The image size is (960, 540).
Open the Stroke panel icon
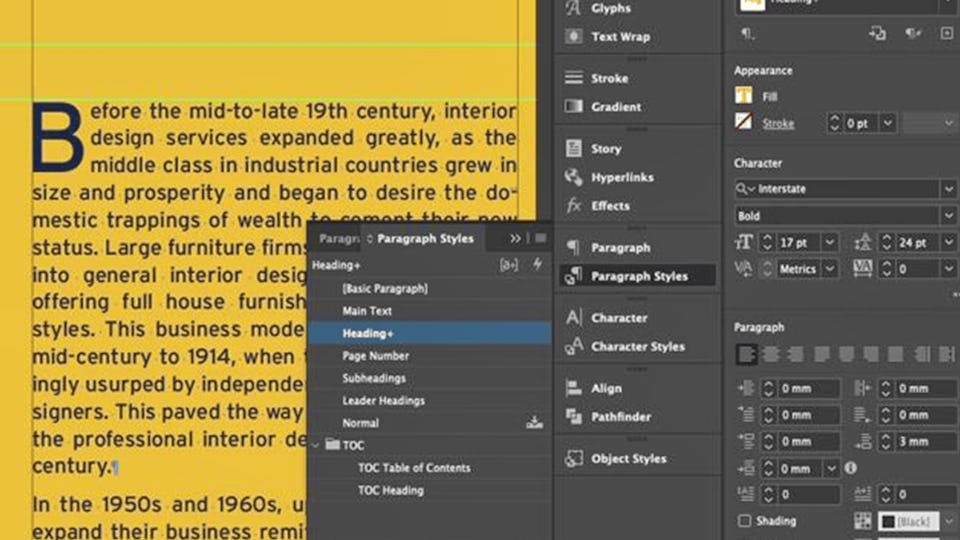coord(574,78)
